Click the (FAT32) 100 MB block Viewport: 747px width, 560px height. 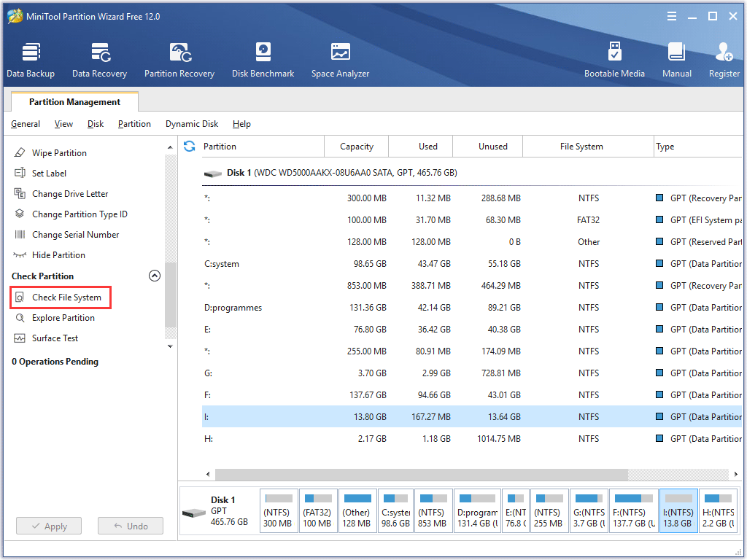pyautogui.click(x=318, y=511)
